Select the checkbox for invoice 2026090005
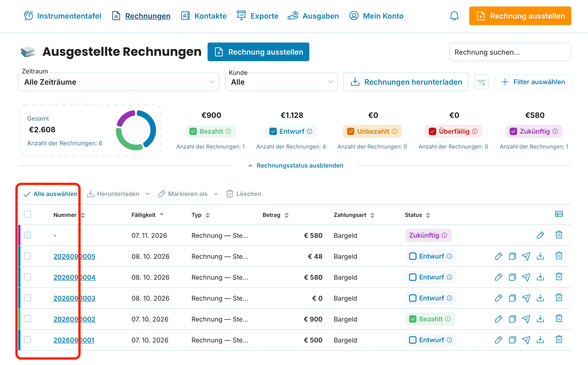This screenshot has height=365, width=588. click(x=27, y=256)
